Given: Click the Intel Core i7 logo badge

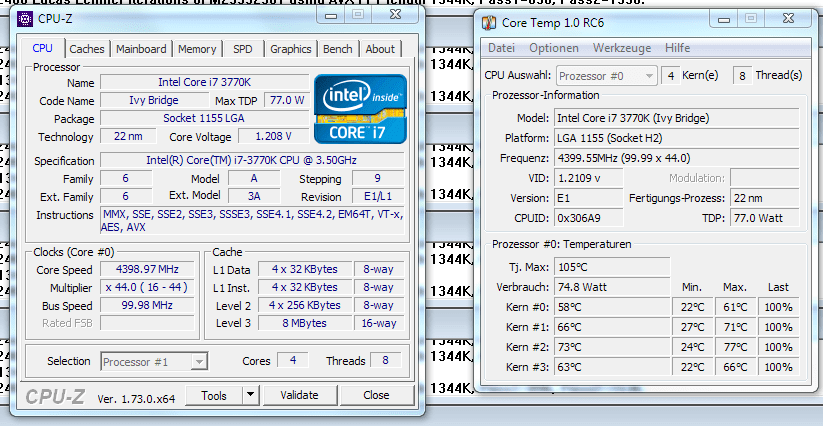Looking at the screenshot, I should point(360,109).
